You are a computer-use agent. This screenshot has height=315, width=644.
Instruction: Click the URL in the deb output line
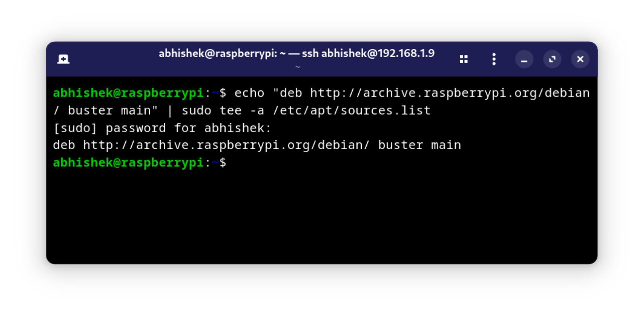[226, 145]
